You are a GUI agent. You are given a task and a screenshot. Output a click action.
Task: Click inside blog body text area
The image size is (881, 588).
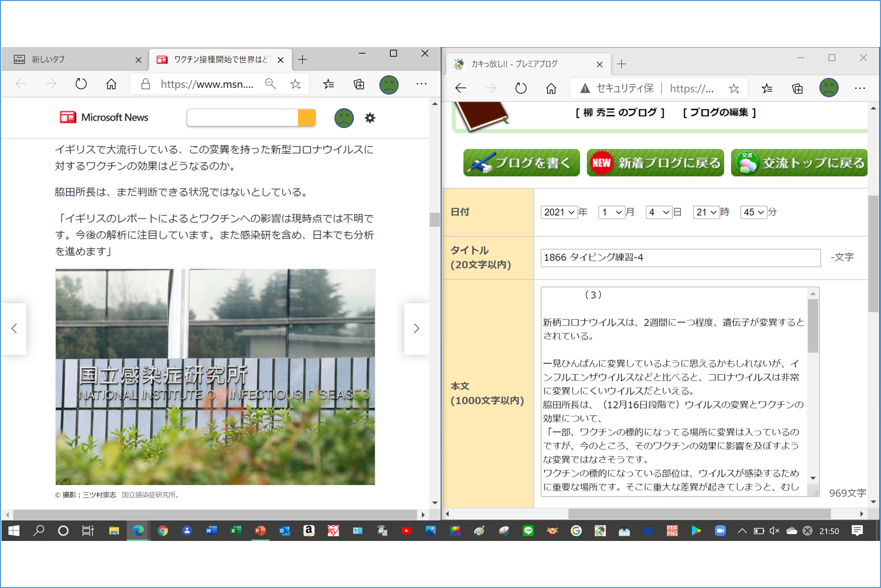(x=674, y=391)
